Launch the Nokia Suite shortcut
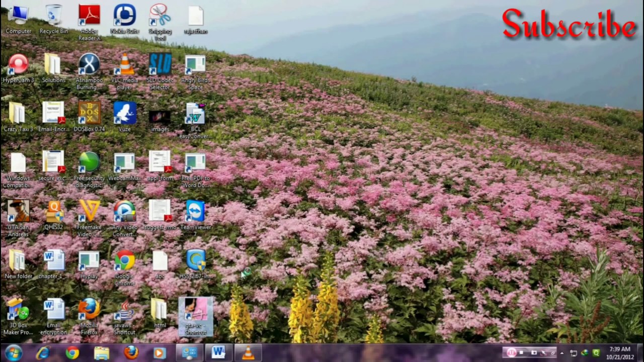This screenshot has height=362, width=644. (124, 19)
